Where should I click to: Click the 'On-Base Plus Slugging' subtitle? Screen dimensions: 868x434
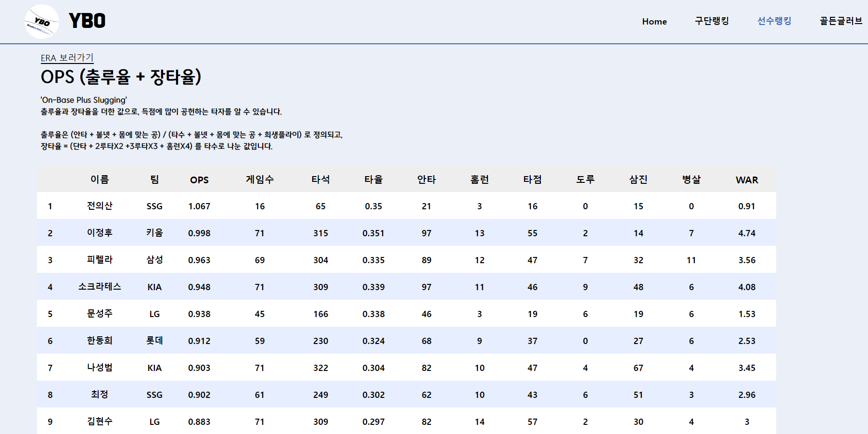click(x=84, y=100)
